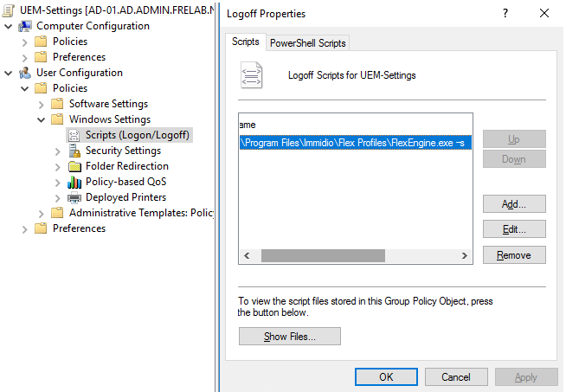Click the Computer Configuration icon
The height and width of the screenshot is (392, 566).
(x=25, y=26)
